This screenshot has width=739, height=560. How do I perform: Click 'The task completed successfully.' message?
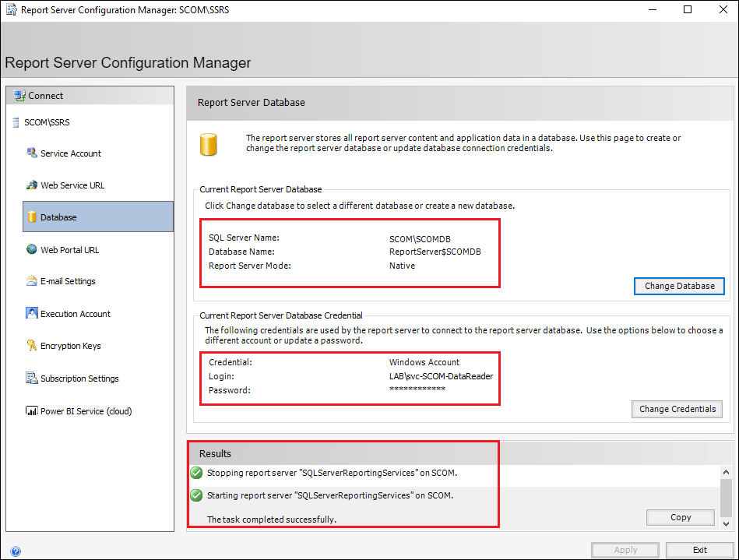point(272,519)
